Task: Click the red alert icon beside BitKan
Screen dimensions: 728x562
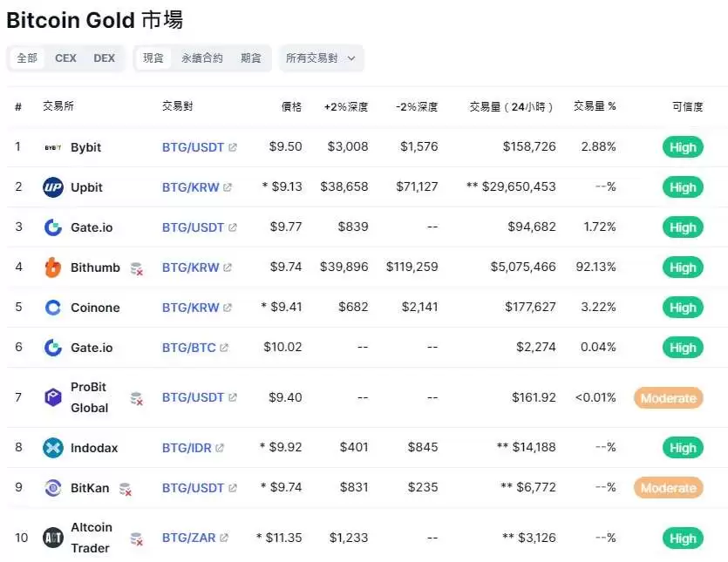Action: point(125,491)
